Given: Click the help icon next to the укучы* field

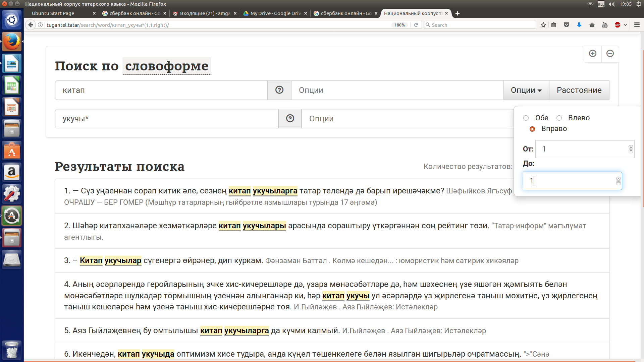Looking at the screenshot, I should (x=290, y=118).
